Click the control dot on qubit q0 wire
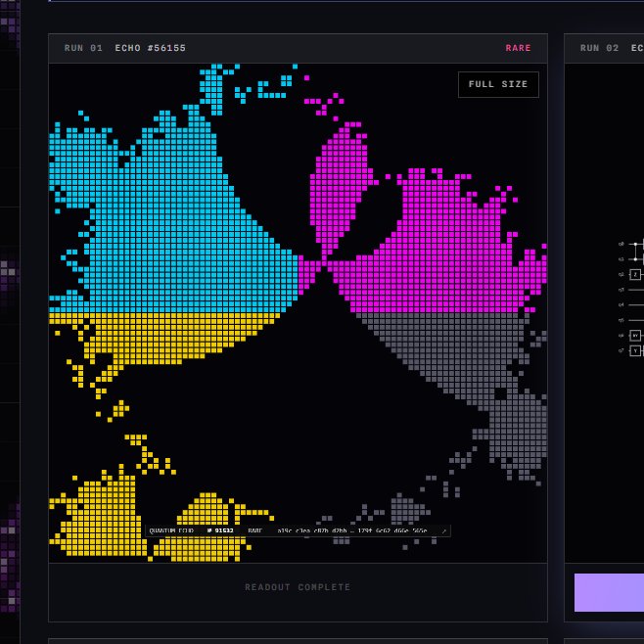The height and width of the screenshot is (644, 644). click(635, 244)
